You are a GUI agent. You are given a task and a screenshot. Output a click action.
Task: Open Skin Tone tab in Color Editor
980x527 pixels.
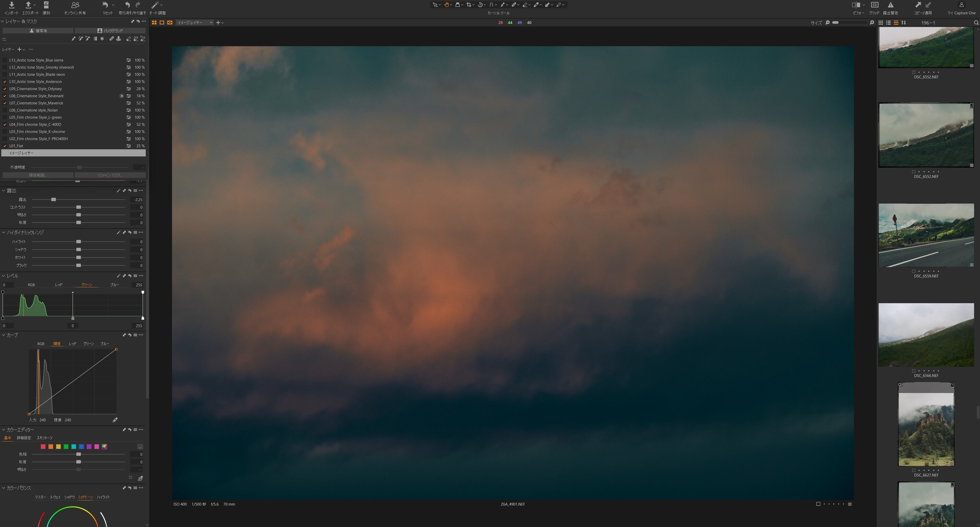44,438
